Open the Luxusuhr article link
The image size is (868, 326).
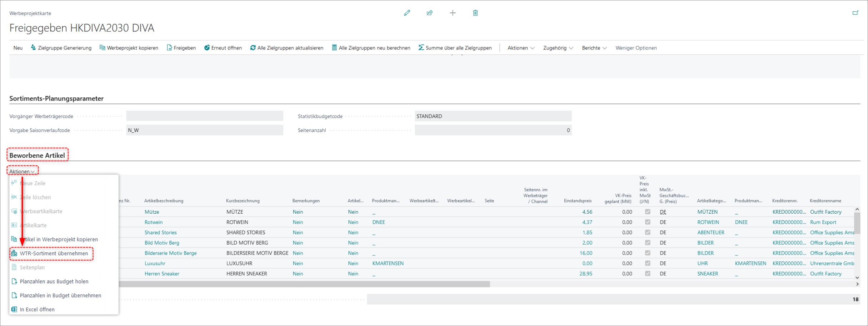[155, 264]
